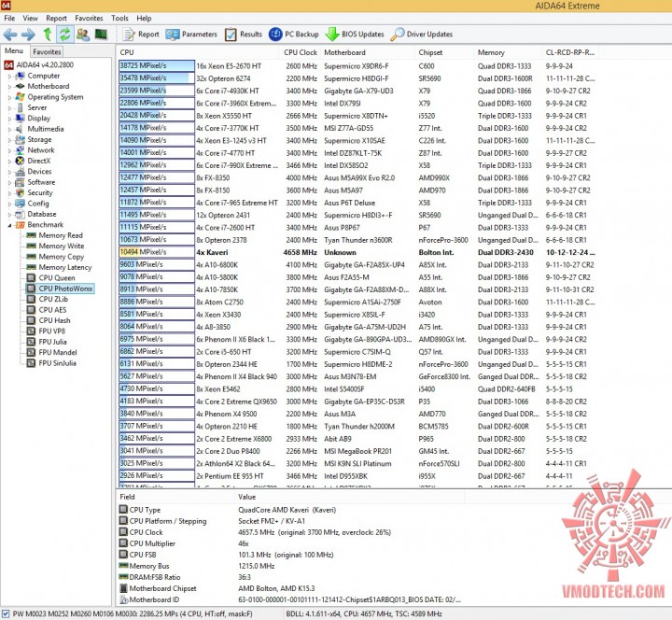Expand the Storage tree node
This screenshot has width=672, height=620.
point(9,140)
